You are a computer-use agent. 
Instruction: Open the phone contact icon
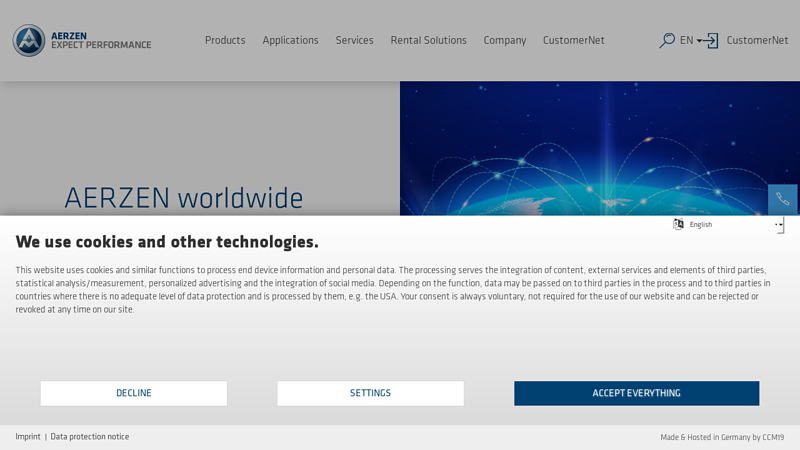pyautogui.click(x=782, y=199)
